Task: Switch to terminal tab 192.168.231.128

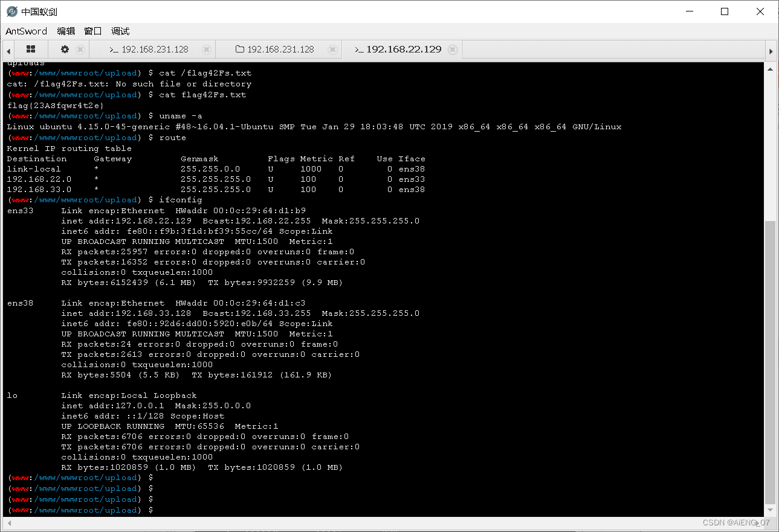Action: point(149,50)
